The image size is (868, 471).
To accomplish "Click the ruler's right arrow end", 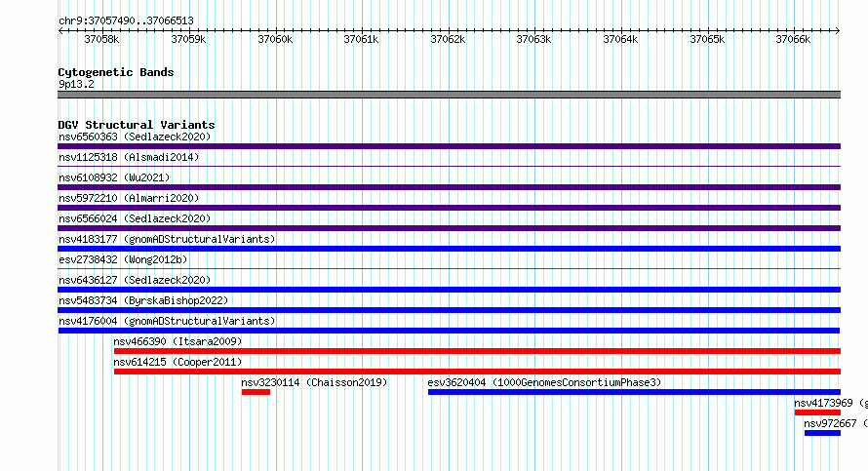I will [838, 30].
